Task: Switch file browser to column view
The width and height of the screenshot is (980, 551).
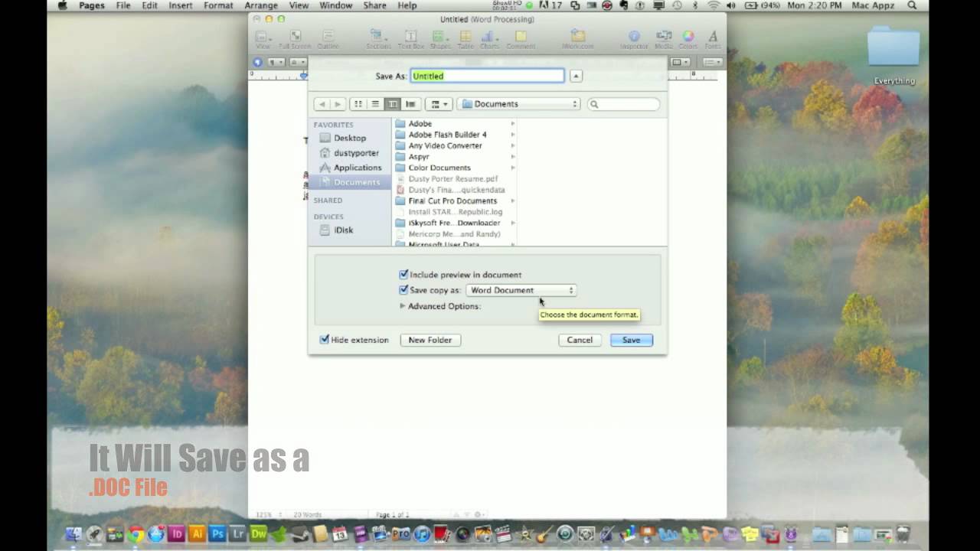Action: click(x=393, y=104)
